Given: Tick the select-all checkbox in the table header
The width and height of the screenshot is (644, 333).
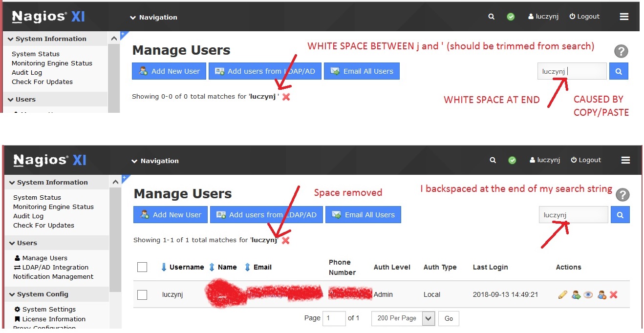Looking at the screenshot, I should 142,267.
